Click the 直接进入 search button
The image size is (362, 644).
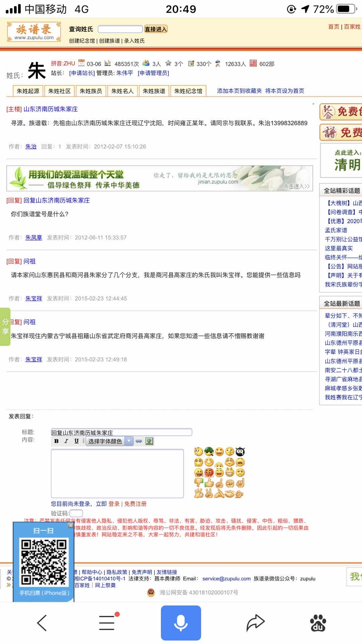[156, 29]
